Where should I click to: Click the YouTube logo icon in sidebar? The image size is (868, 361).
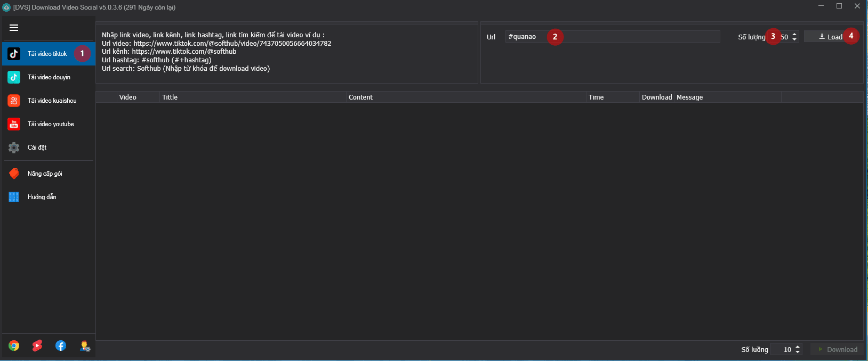pyautogui.click(x=14, y=124)
